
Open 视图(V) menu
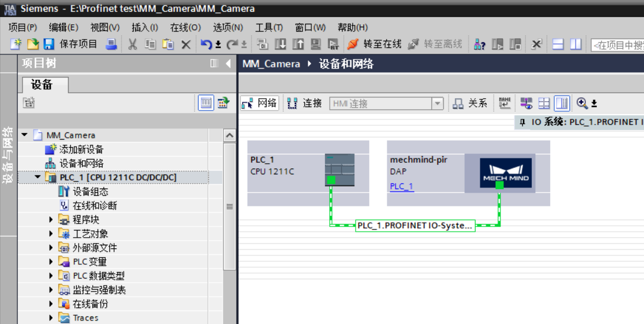(105, 28)
